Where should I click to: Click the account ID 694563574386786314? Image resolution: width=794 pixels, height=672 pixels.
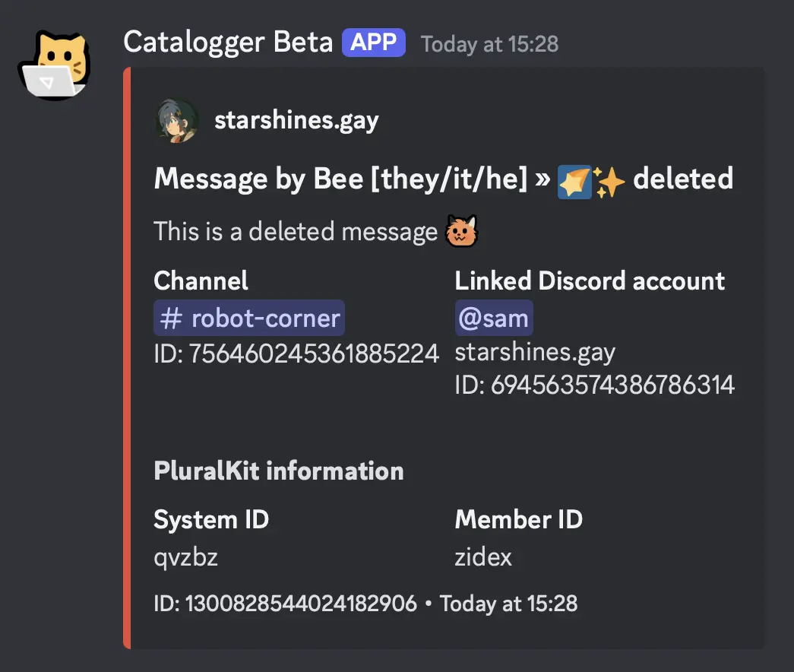pyautogui.click(x=595, y=385)
